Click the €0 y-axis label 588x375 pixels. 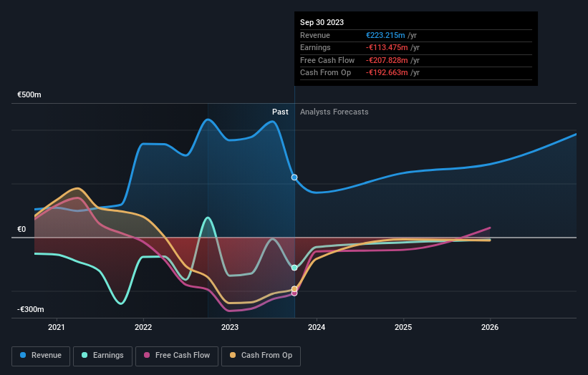21,229
